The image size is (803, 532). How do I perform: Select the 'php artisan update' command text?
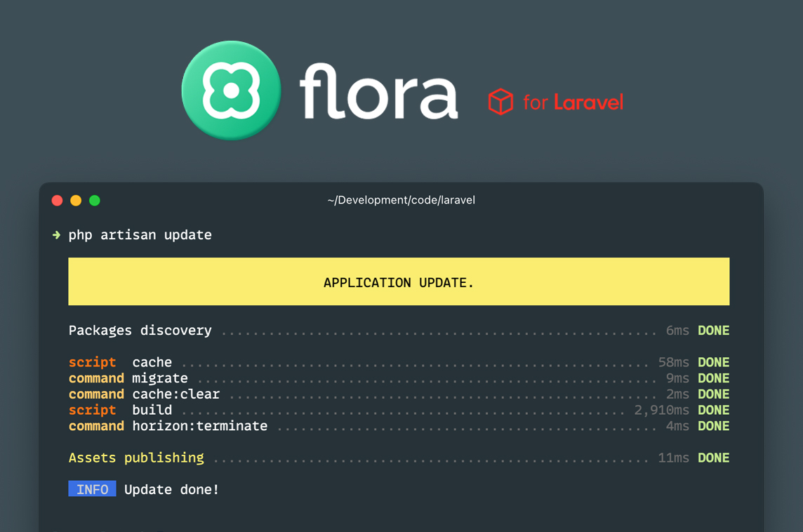coord(140,235)
